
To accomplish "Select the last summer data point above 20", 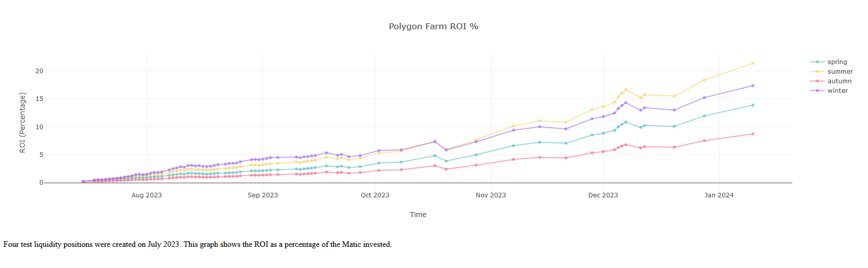I will click(x=752, y=63).
